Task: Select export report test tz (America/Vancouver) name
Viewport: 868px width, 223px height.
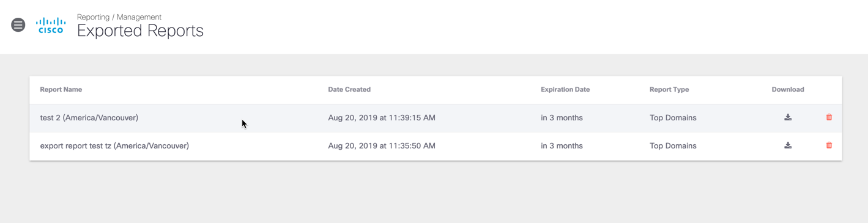Action: pos(114,146)
